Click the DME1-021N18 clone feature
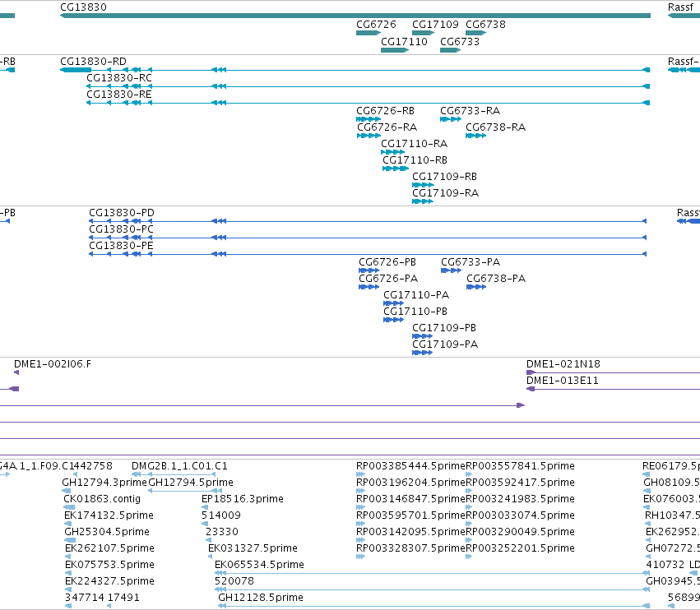 613,372
